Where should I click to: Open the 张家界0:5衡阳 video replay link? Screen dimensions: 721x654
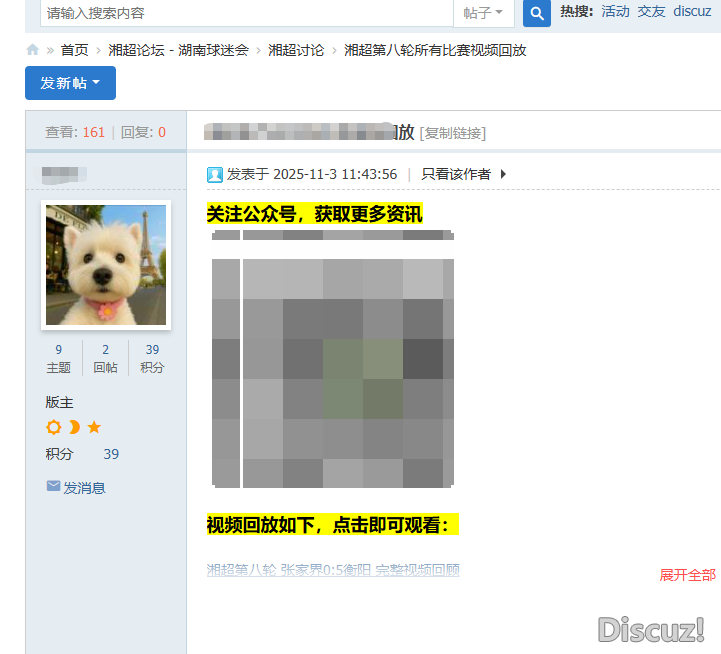[x=333, y=570]
